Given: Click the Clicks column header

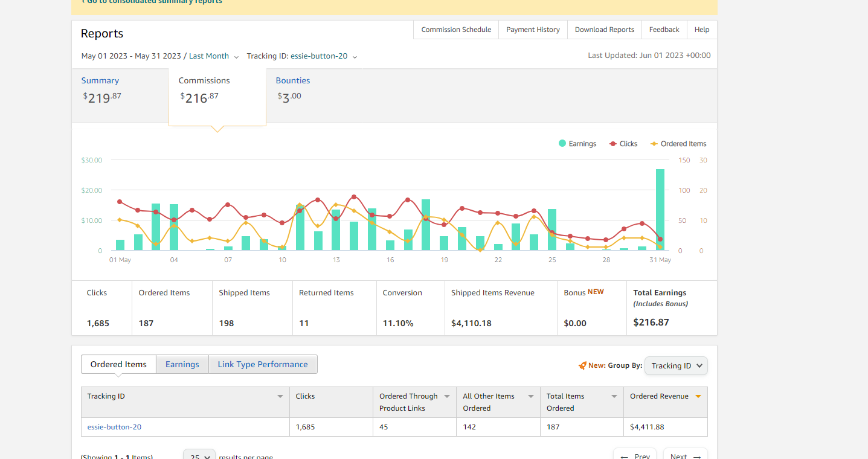Looking at the screenshot, I should pyautogui.click(x=331, y=402).
